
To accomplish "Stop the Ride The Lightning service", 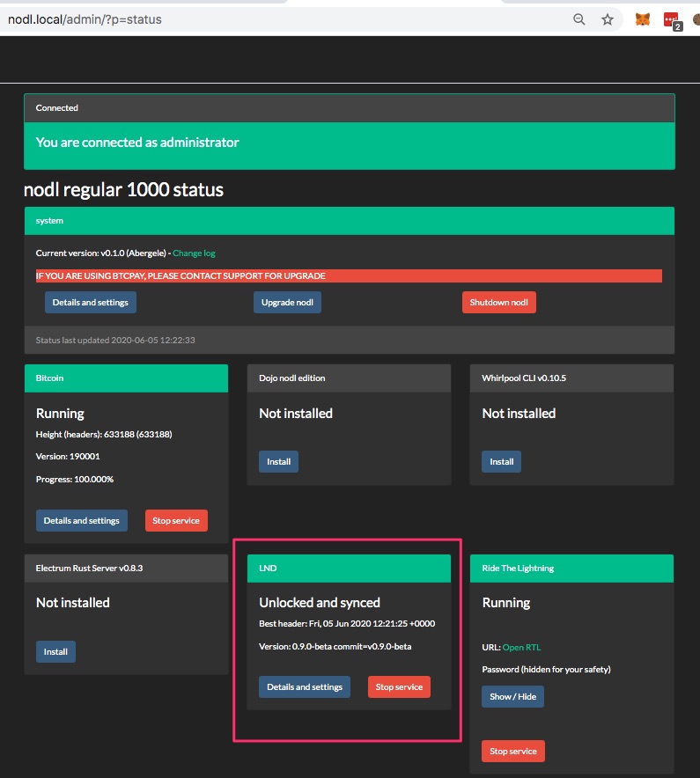I will tap(512, 752).
